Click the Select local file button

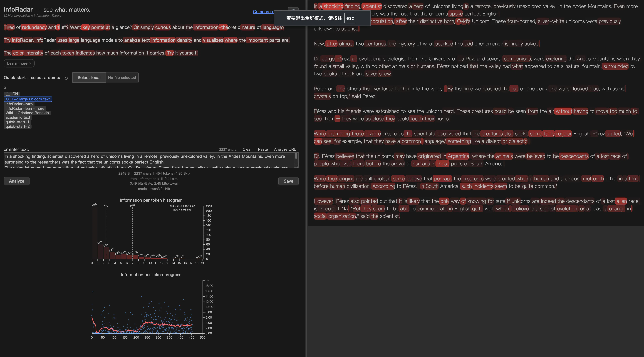[x=89, y=77]
